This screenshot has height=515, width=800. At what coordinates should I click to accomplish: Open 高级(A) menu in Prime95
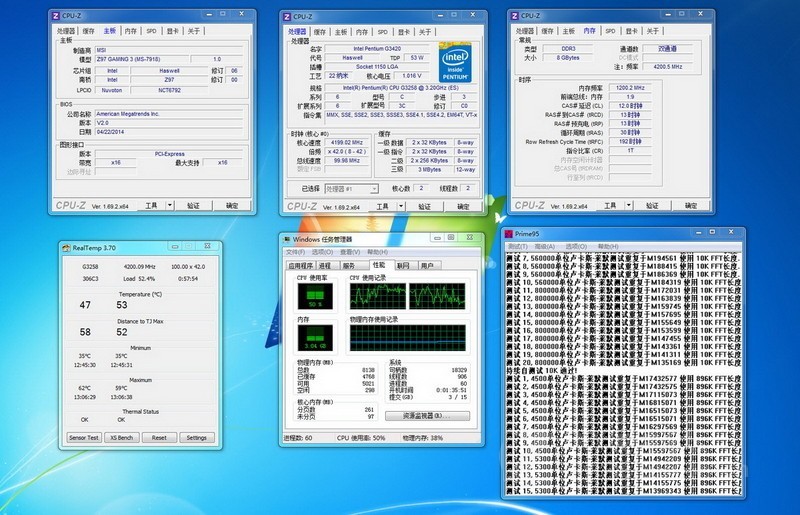545,247
